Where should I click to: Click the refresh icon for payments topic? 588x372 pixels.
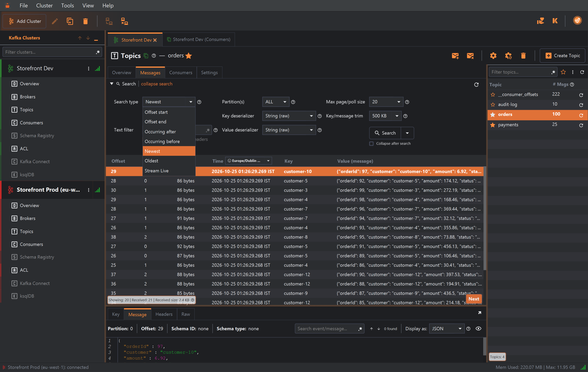[x=581, y=125]
